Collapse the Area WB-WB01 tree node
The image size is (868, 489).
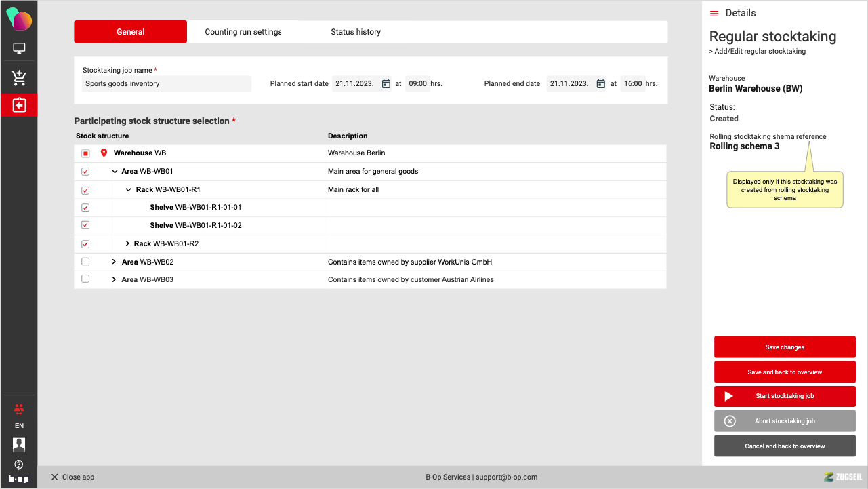115,172
